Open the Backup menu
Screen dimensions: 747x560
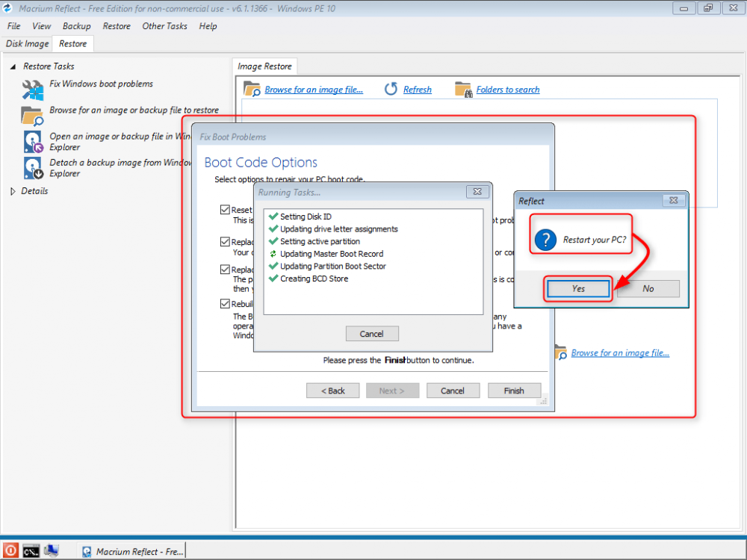point(77,26)
